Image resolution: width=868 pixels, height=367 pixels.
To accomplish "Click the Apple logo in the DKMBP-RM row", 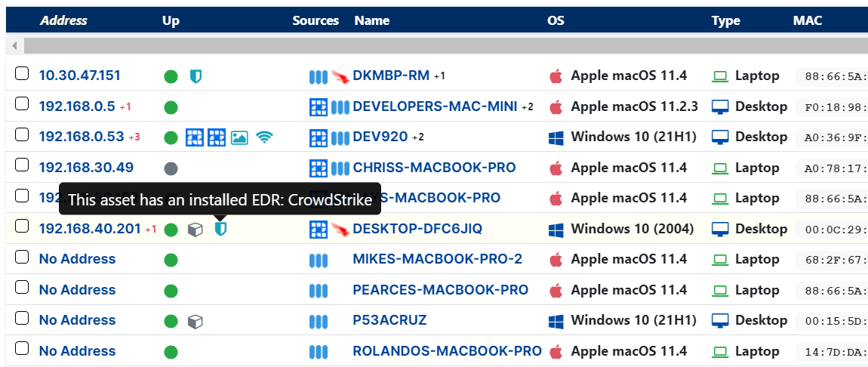I will tap(556, 76).
